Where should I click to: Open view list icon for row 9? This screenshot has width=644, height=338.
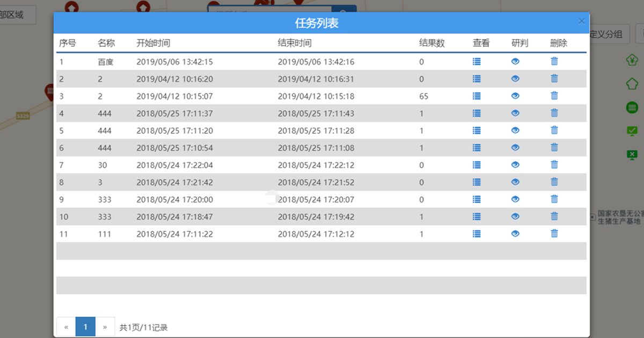click(x=477, y=199)
